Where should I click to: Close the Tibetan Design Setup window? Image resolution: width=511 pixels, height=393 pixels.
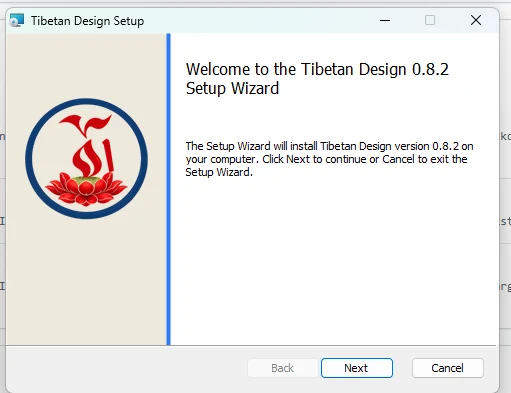(476, 20)
